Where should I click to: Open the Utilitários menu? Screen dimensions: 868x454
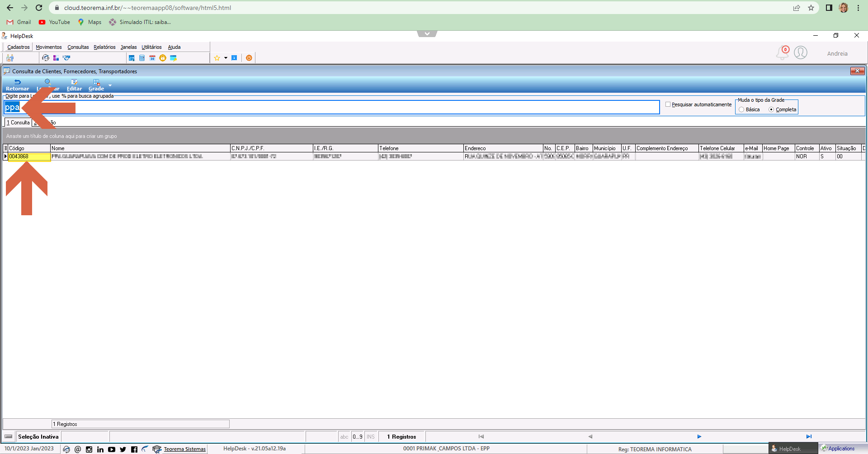click(x=151, y=47)
